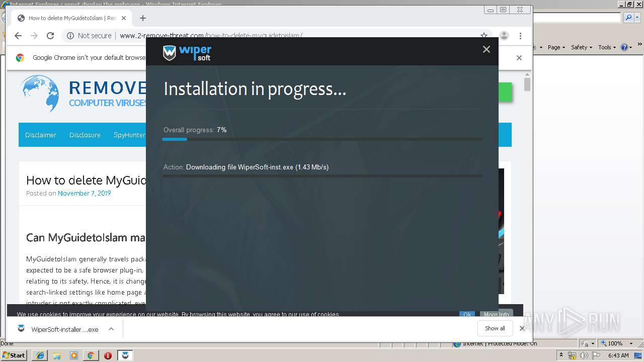Image resolution: width=644 pixels, height=362 pixels.
Task: Click the Chrome page scrollbar thumb
Action: pos(527,84)
